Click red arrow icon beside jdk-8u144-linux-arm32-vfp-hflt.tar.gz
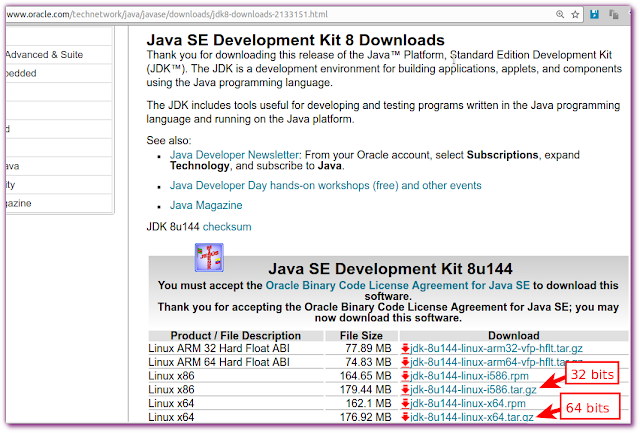 click(x=405, y=349)
